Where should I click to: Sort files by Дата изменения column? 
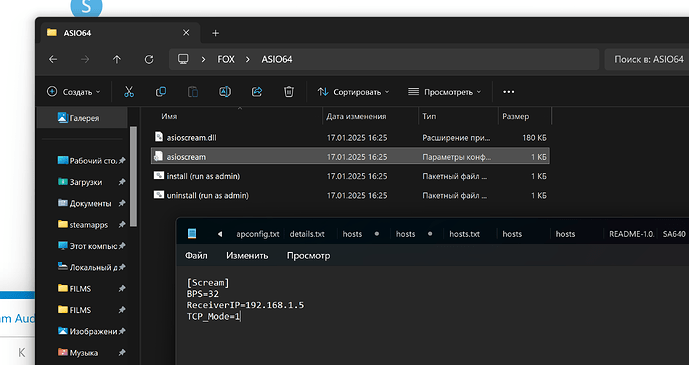coord(356,116)
